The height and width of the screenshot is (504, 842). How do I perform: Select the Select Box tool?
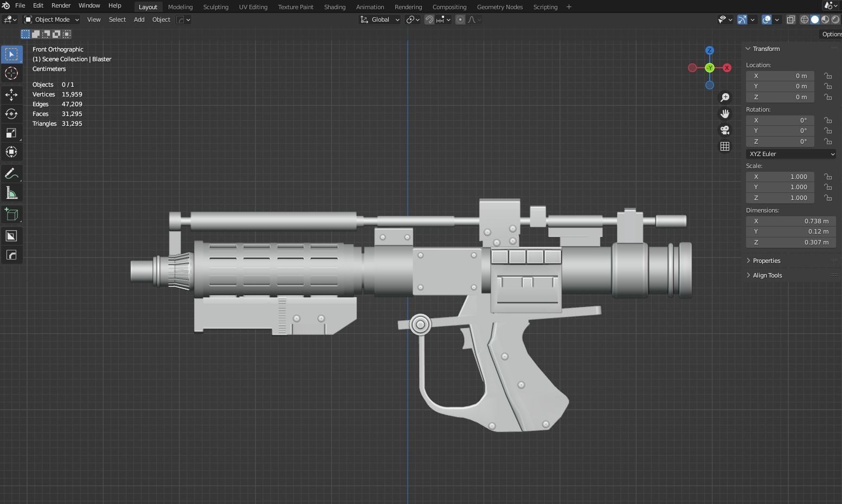pos(11,54)
